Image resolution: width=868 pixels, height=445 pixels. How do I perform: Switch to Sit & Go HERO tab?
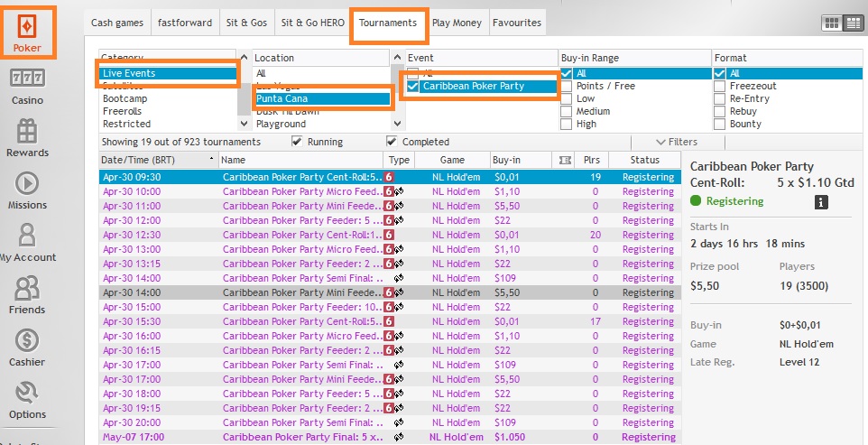[x=313, y=23]
